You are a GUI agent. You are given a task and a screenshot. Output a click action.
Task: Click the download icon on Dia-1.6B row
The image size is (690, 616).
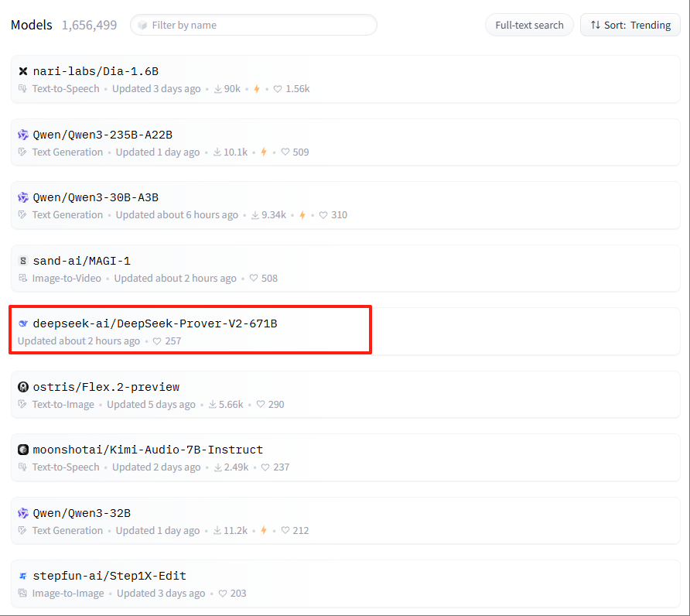(218, 89)
